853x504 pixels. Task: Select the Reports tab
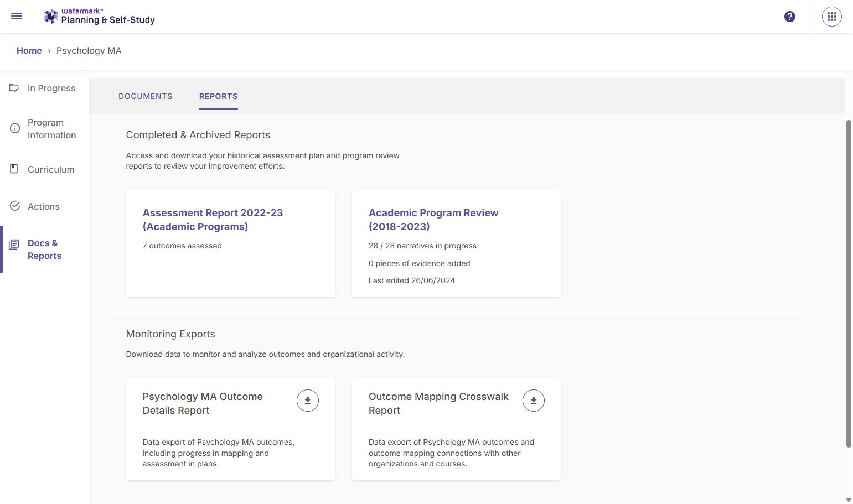point(219,96)
